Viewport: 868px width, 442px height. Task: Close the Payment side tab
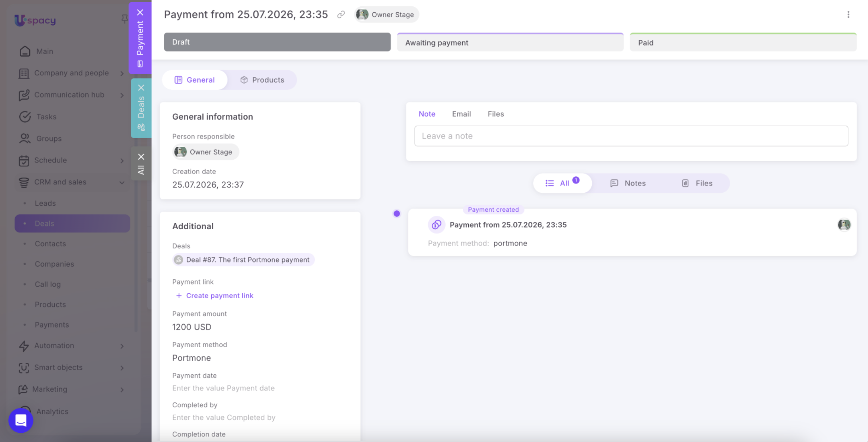(x=140, y=12)
